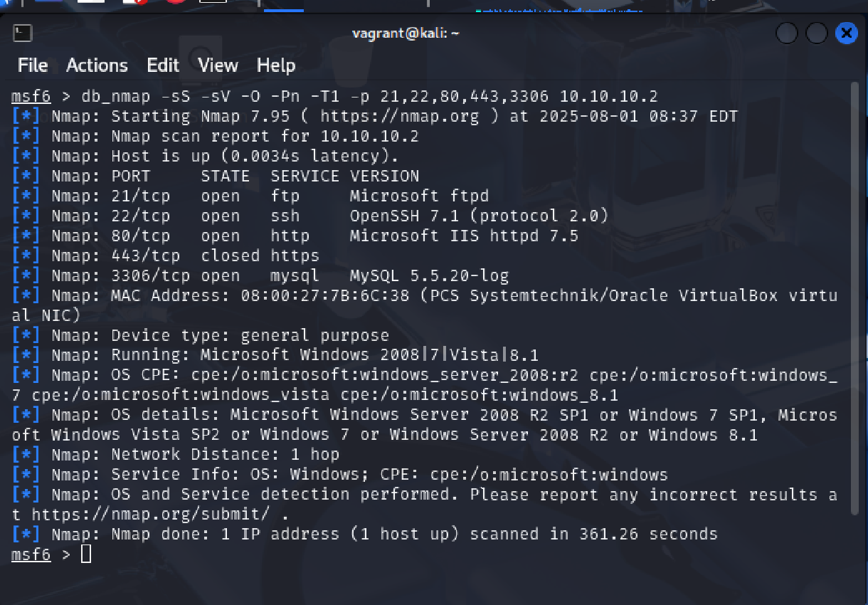The height and width of the screenshot is (605, 868).
Task: Open the Actions menu
Action: 97,65
